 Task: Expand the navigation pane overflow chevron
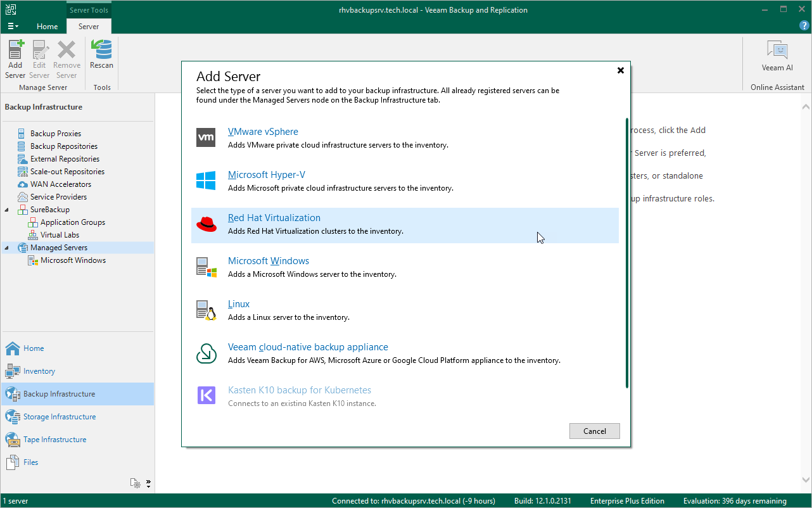pyautogui.click(x=148, y=483)
